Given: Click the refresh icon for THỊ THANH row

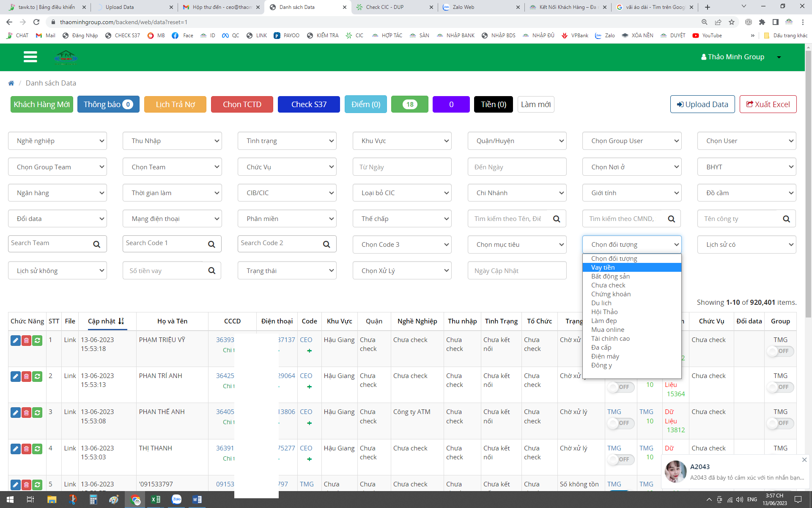Looking at the screenshot, I should coord(37,449).
